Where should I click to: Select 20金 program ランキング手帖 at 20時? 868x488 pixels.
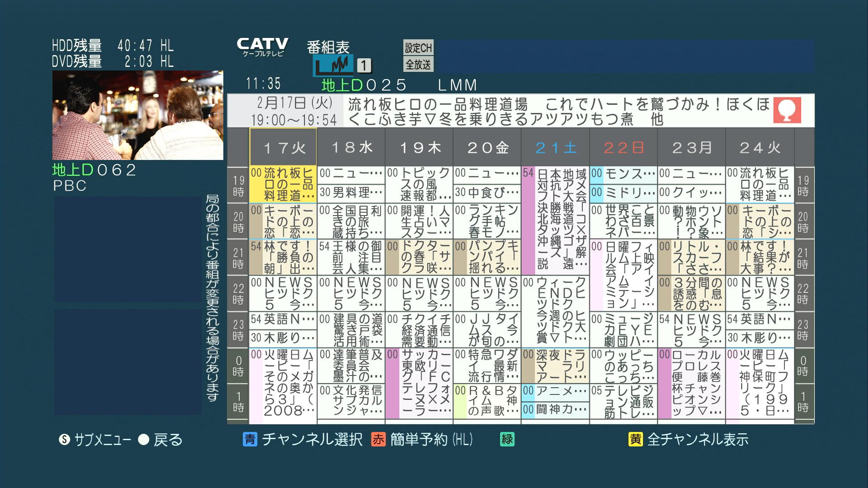coord(487,221)
